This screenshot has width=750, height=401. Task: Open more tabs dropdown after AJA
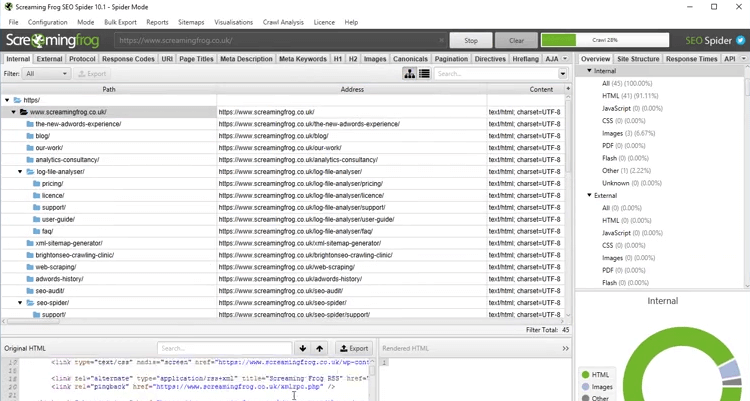tap(565, 58)
